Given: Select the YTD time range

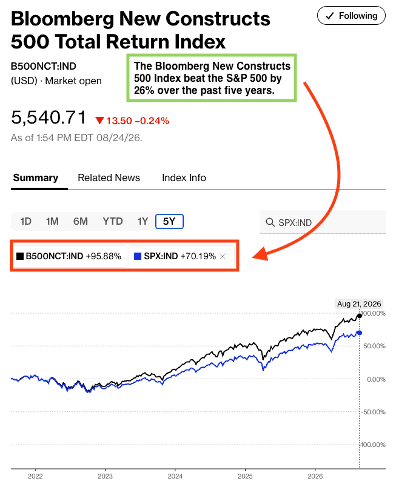Looking at the screenshot, I should click(113, 221).
